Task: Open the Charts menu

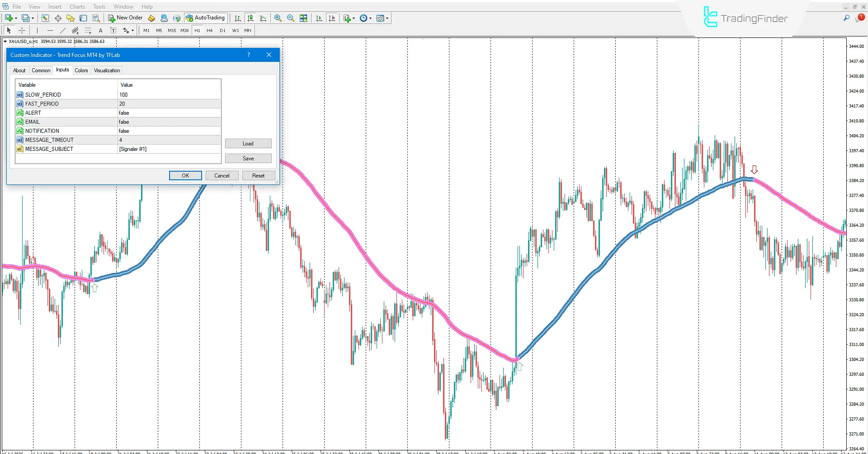Action: click(x=77, y=6)
